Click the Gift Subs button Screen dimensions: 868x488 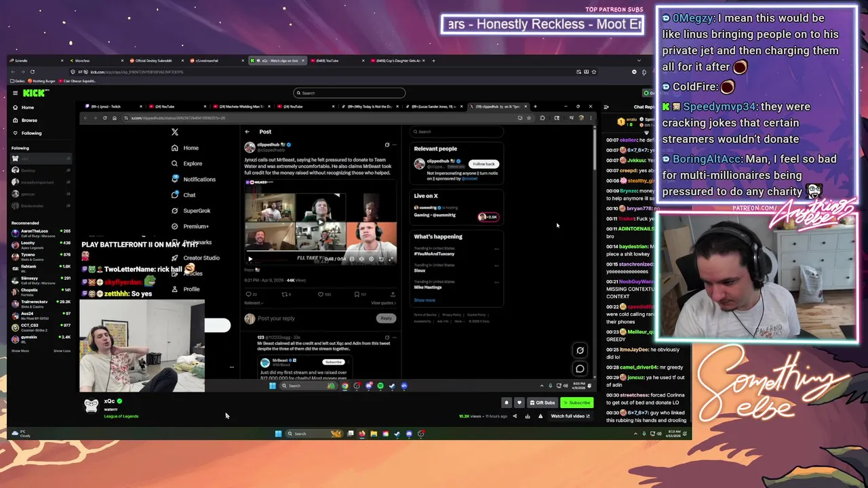point(542,403)
